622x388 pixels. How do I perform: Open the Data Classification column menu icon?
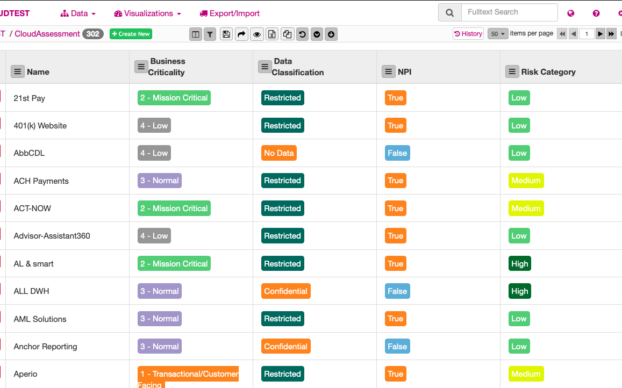(265, 66)
